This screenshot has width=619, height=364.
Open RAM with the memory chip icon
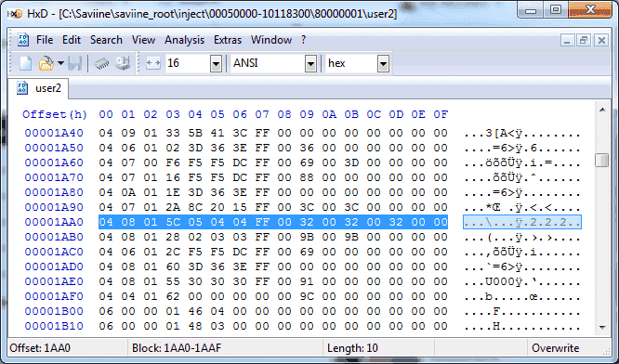pos(101,63)
